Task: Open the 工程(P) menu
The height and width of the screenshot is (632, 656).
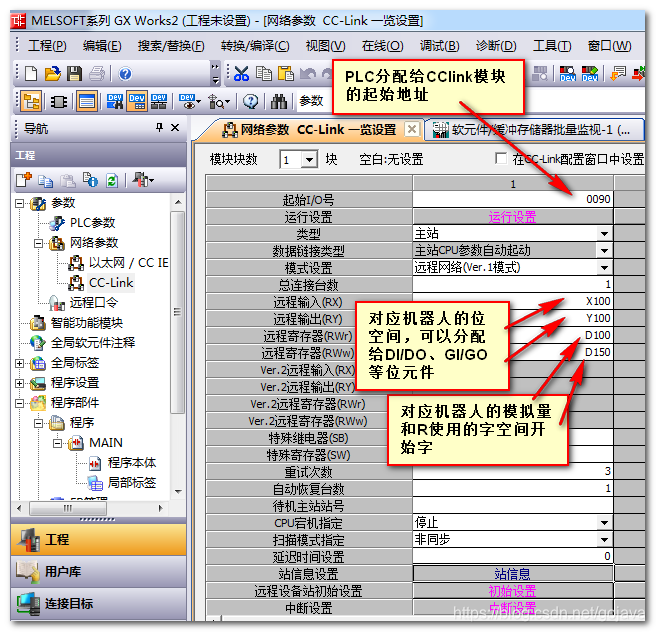Action: [x=47, y=46]
